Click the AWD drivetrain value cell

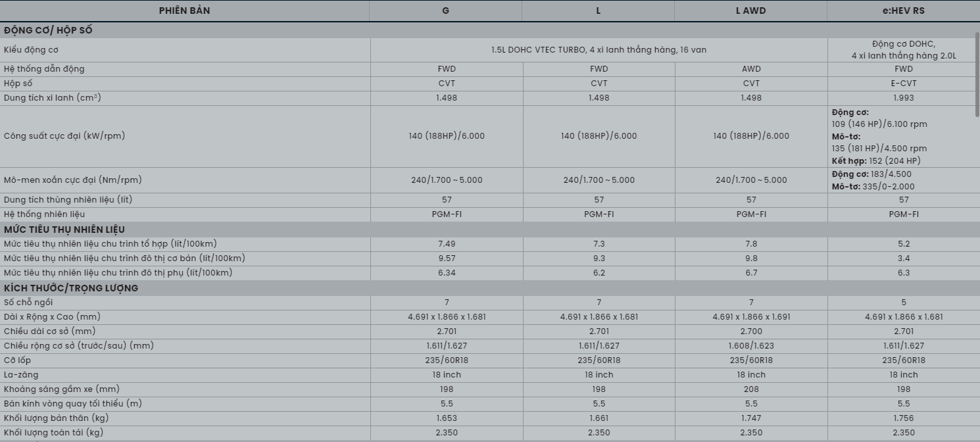point(751,69)
